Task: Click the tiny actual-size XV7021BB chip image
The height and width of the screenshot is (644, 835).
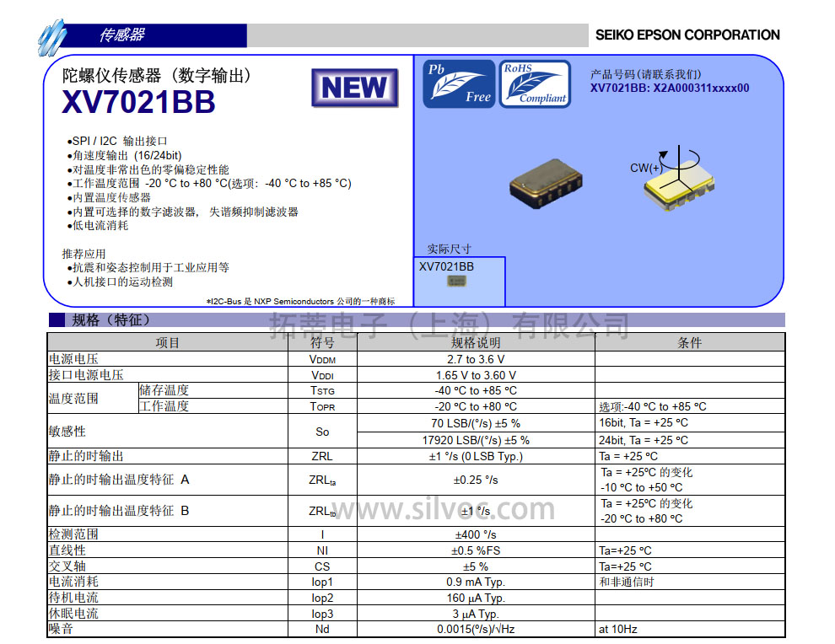Action: point(456,281)
